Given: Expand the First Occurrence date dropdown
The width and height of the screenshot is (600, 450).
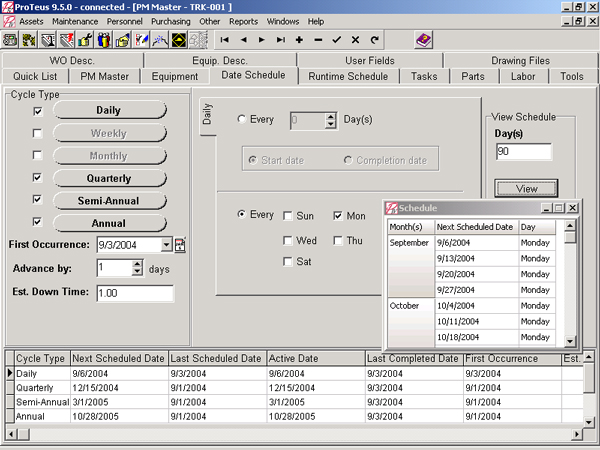Looking at the screenshot, I should (x=166, y=244).
